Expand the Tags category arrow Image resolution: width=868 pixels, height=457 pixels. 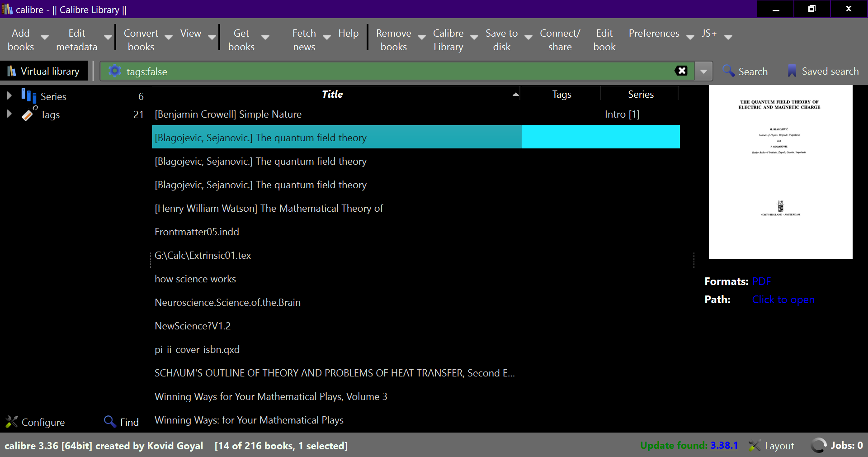pyautogui.click(x=9, y=114)
